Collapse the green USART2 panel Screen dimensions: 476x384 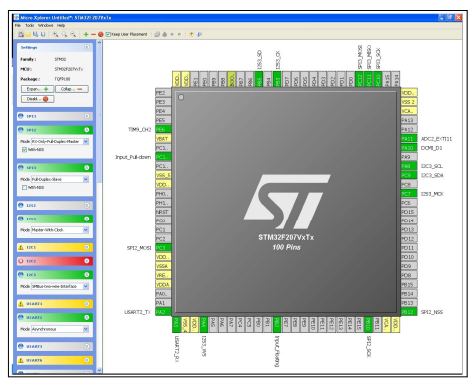coord(87,317)
